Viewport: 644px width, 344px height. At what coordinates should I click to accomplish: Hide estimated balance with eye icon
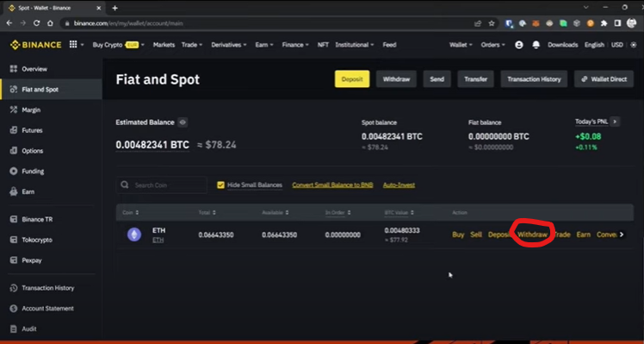pos(183,122)
